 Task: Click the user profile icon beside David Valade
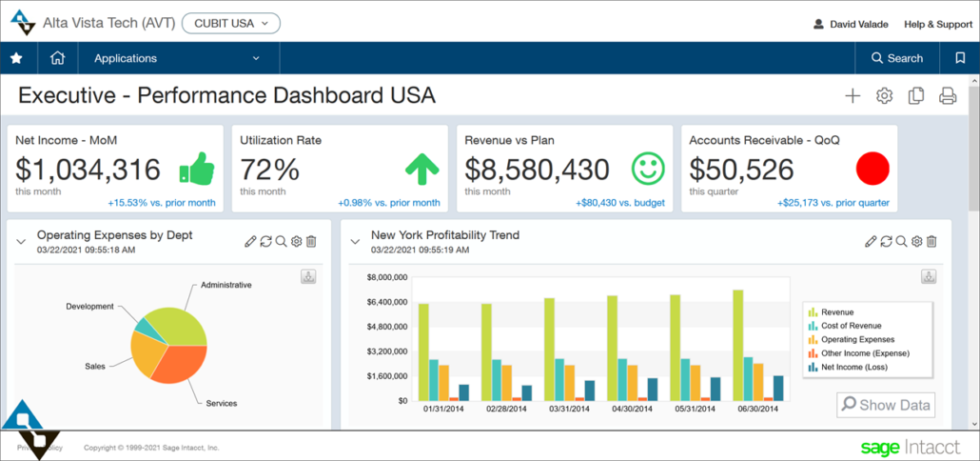pos(818,25)
